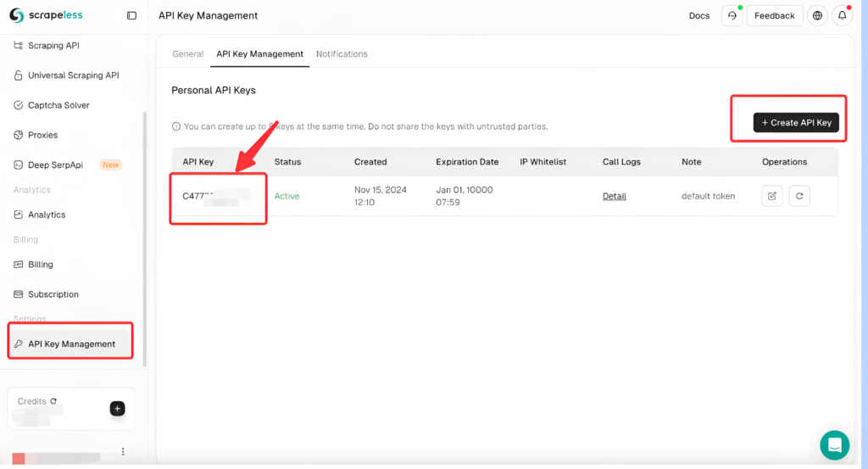The height and width of the screenshot is (469, 868).
Task: Click the support headset icon
Action: click(x=732, y=16)
